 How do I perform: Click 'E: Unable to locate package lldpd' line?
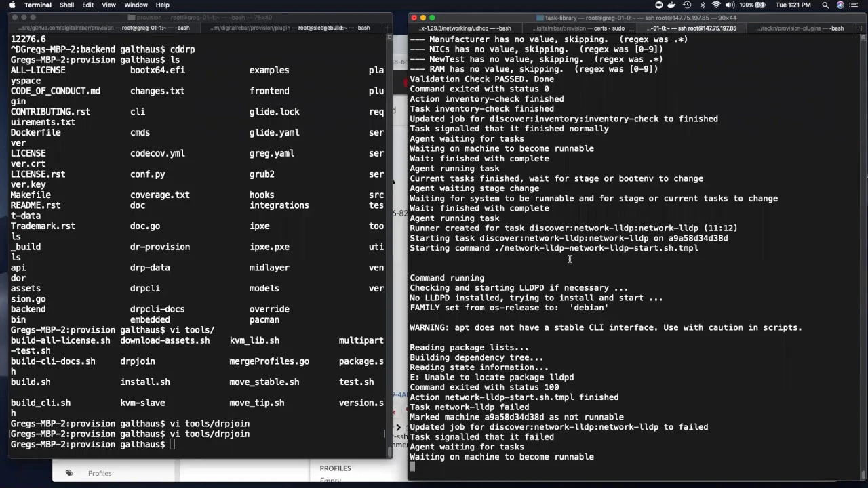point(492,377)
